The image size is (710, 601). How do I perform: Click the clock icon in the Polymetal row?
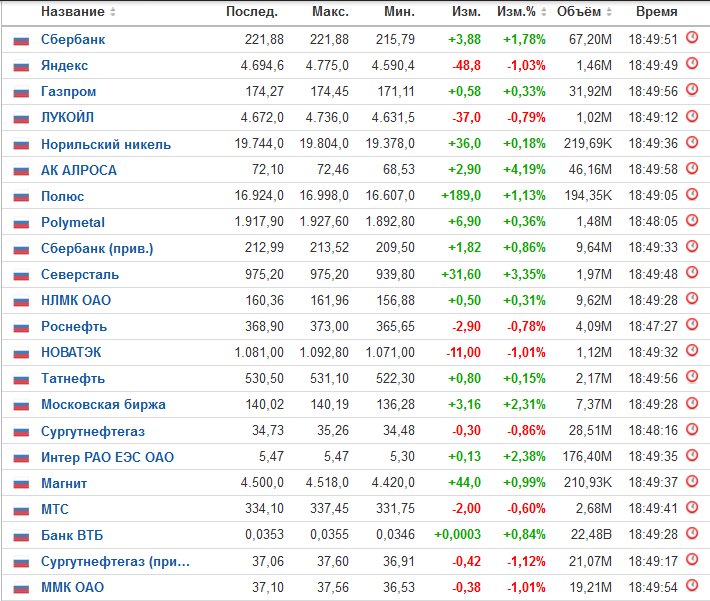click(692, 220)
